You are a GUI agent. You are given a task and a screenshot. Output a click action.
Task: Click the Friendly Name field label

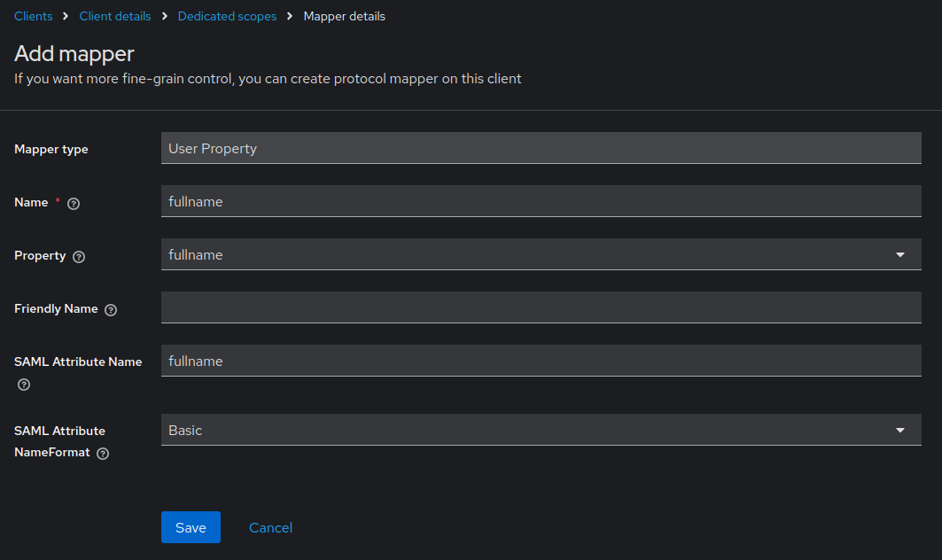point(56,308)
